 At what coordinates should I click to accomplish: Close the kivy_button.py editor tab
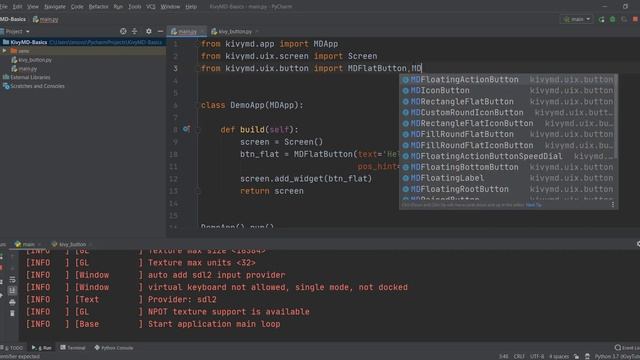click(257, 31)
